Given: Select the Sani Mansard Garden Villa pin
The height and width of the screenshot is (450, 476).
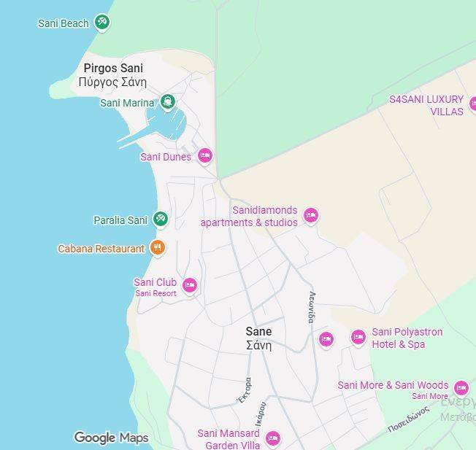Looking at the screenshot, I should pos(273,438).
